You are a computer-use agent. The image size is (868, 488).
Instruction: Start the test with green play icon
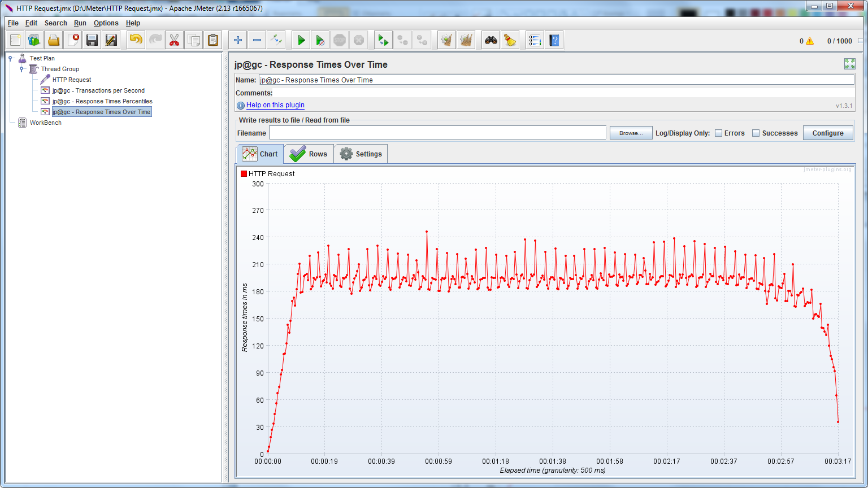point(301,40)
